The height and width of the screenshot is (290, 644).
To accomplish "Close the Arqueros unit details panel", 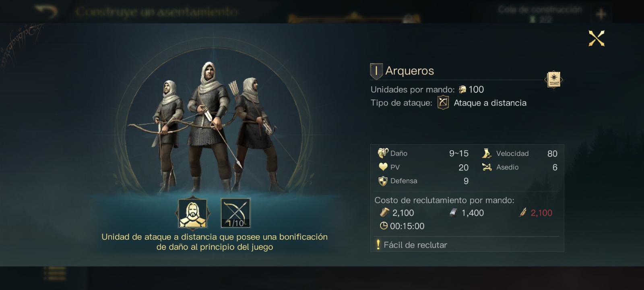I will coord(597,38).
